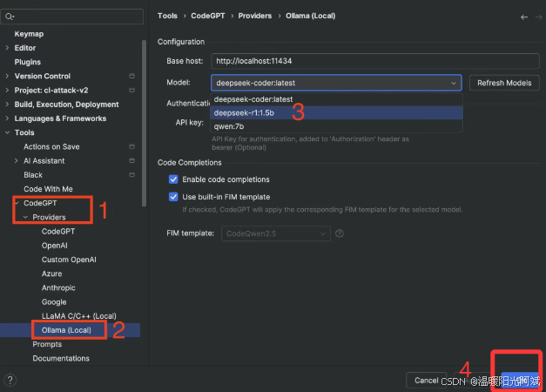Screen dimensions: 546x392
Task: Click the search magnifier icon in settings
Action: pyautogui.click(x=10, y=17)
